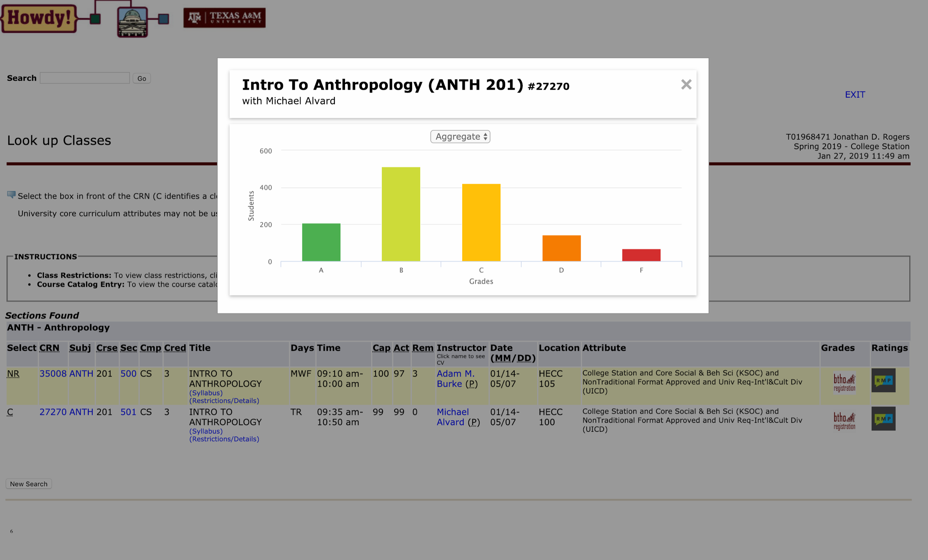Open Restrictions/Details for section 500
928x560 pixels.
point(224,401)
